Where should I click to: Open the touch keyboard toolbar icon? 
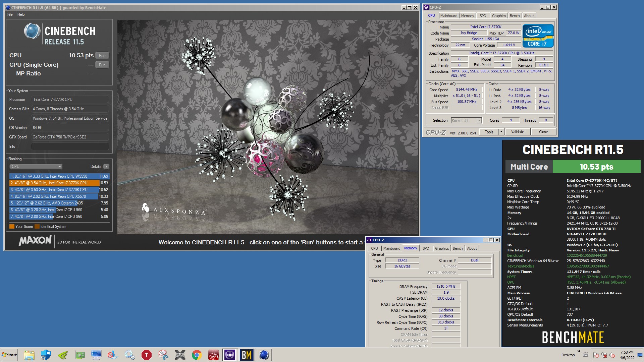(586, 355)
